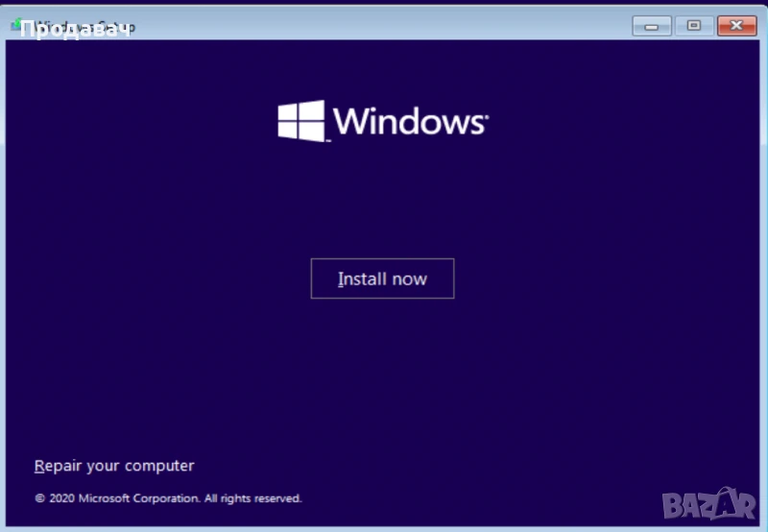Click the bottom border of the setup window
This screenshot has height=532, width=768.
click(x=384, y=526)
